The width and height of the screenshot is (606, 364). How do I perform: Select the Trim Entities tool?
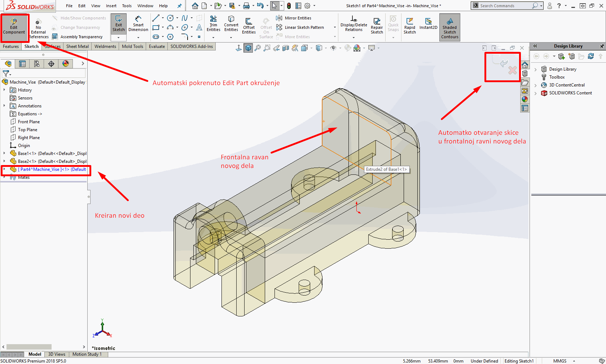tap(214, 23)
